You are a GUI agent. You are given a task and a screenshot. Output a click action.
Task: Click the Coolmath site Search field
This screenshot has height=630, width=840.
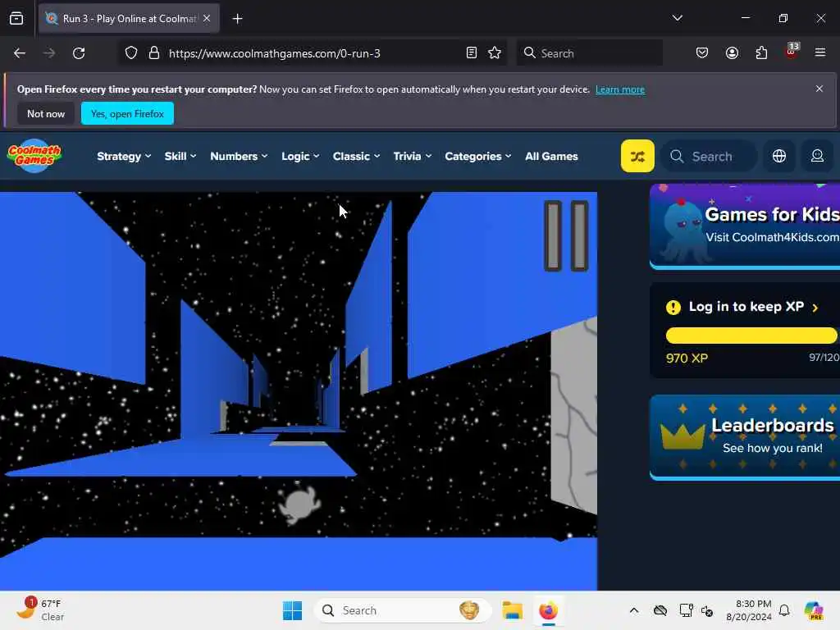pos(709,156)
